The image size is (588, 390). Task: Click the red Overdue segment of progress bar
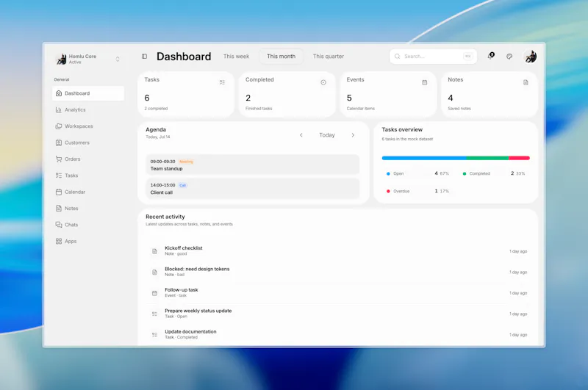[520, 158]
